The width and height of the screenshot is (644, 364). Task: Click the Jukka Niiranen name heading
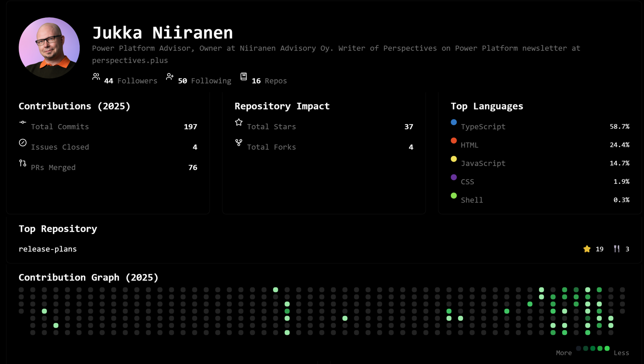click(162, 33)
